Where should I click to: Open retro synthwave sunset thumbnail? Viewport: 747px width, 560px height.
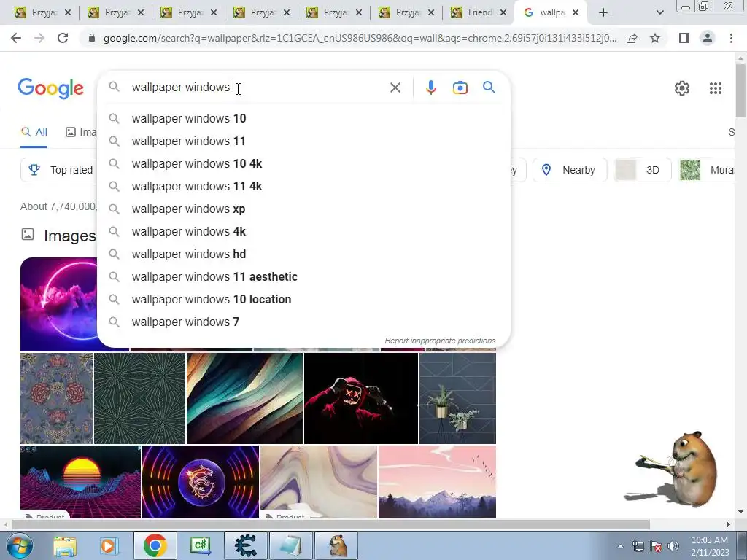click(80, 482)
